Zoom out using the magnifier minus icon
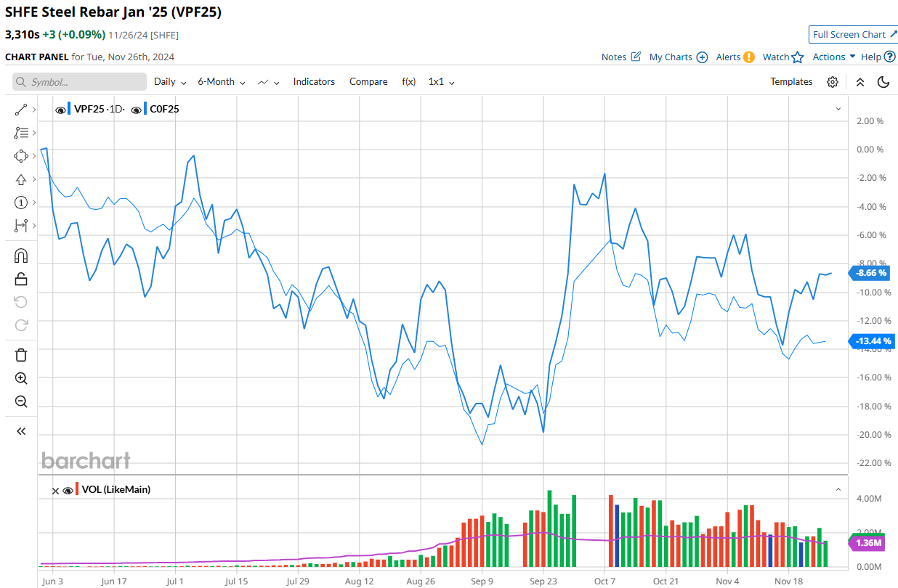The width and height of the screenshot is (898, 588). click(x=20, y=401)
